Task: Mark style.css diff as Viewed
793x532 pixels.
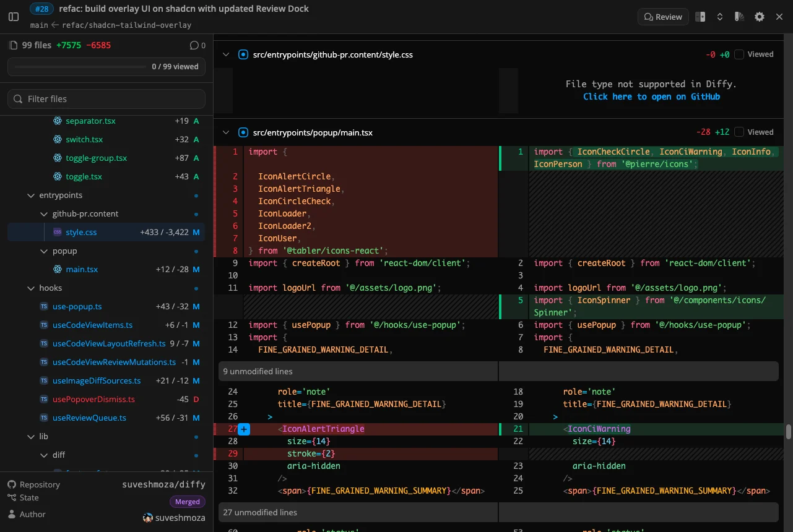Action: [739, 54]
